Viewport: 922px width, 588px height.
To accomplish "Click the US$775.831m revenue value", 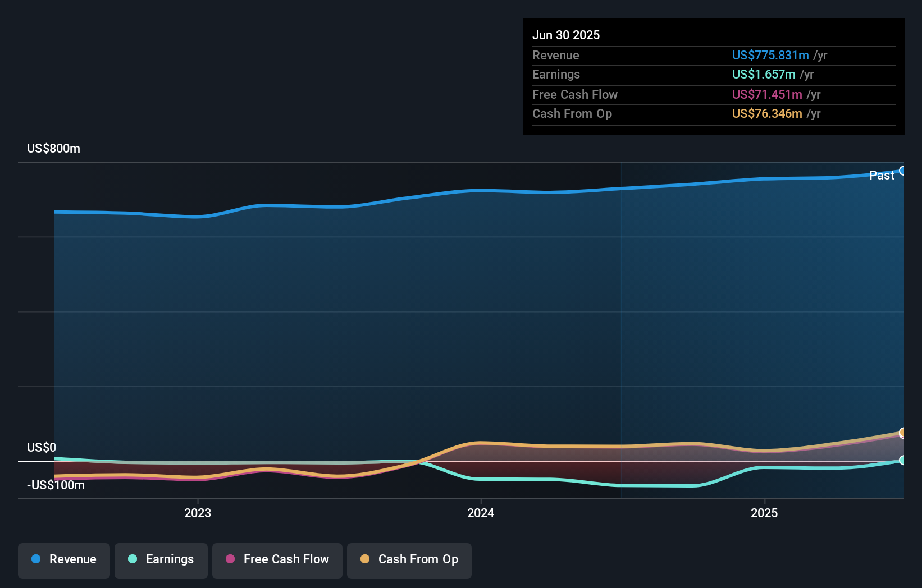I will point(770,56).
